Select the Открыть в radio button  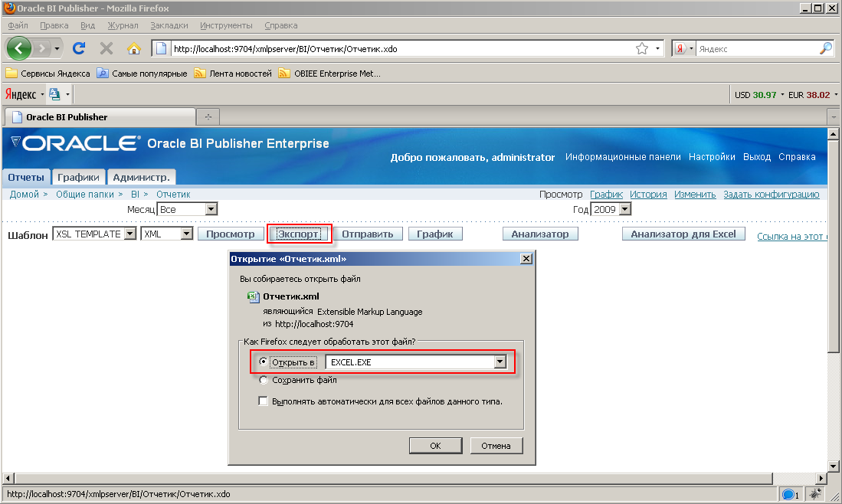pyautogui.click(x=263, y=362)
